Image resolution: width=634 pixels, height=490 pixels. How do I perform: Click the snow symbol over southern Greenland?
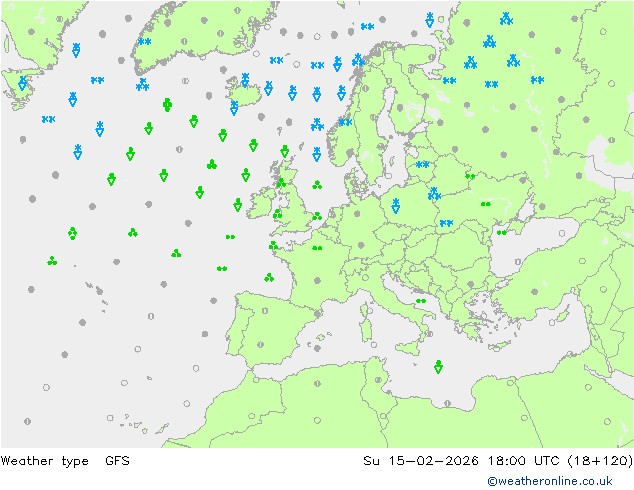point(144,41)
